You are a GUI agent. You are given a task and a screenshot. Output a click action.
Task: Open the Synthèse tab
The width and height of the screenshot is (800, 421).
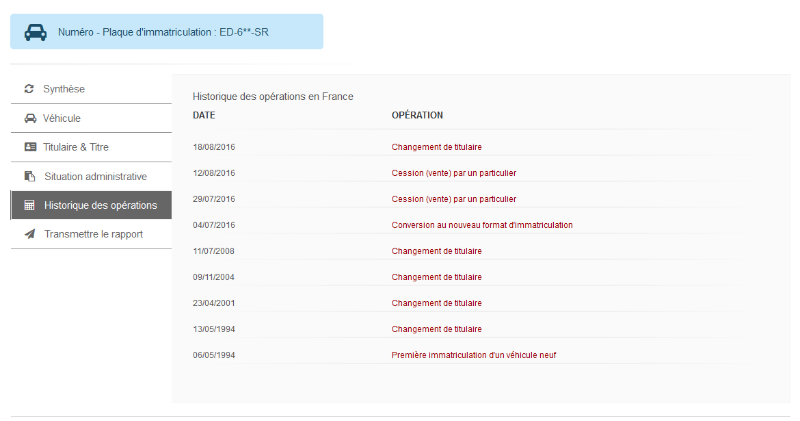coord(91,89)
